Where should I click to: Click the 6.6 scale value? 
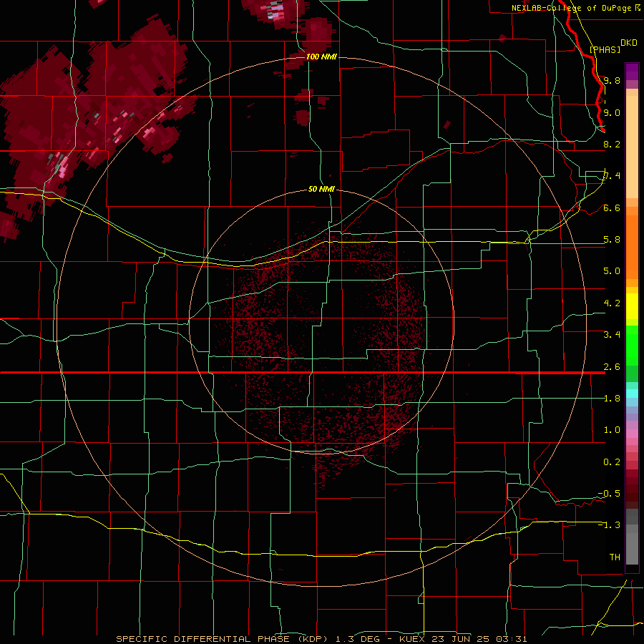[x=612, y=208]
